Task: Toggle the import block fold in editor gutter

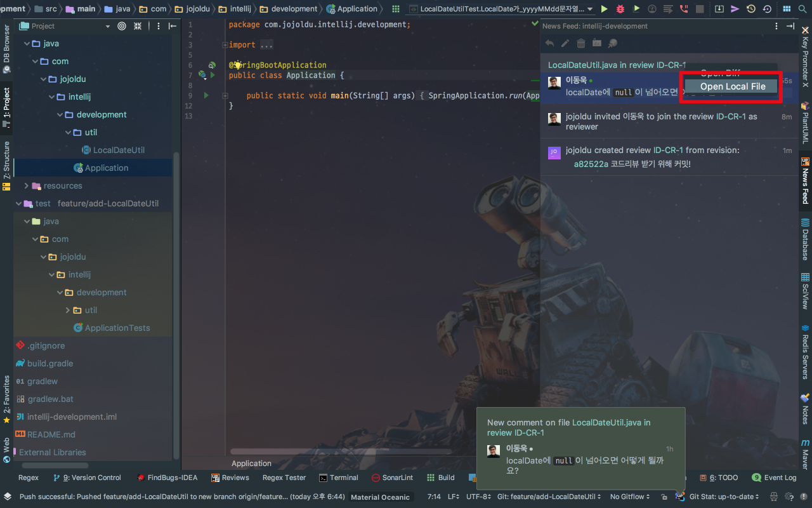Action: 225,44
